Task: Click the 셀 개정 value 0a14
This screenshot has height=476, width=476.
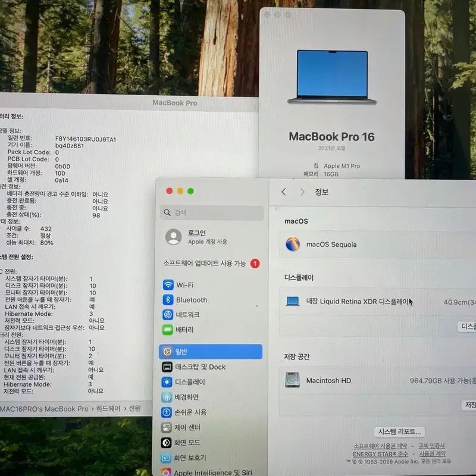Action: 61,180
